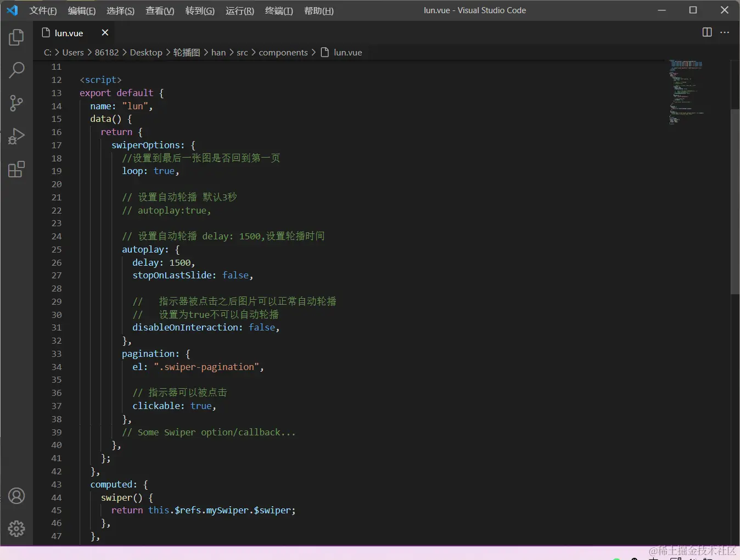
Task: Open the 运行(R) menu
Action: pyautogui.click(x=240, y=11)
